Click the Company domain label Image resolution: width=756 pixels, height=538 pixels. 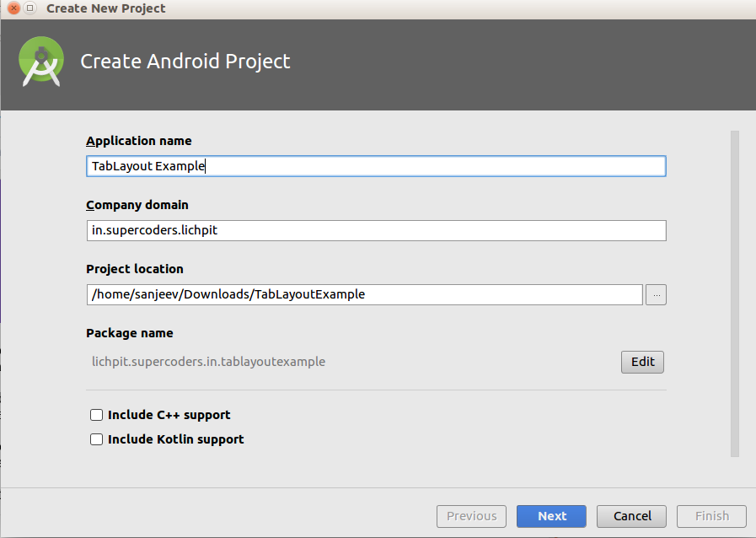click(x=137, y=205)
